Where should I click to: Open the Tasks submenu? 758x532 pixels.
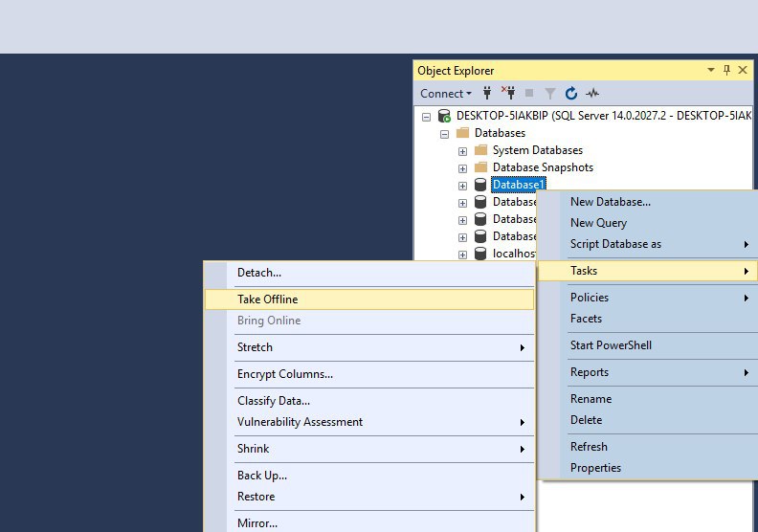(x=647, y=271)
